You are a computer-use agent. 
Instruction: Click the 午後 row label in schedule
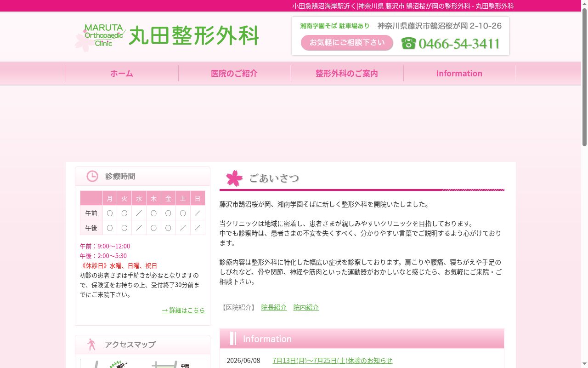coord(91,228)
